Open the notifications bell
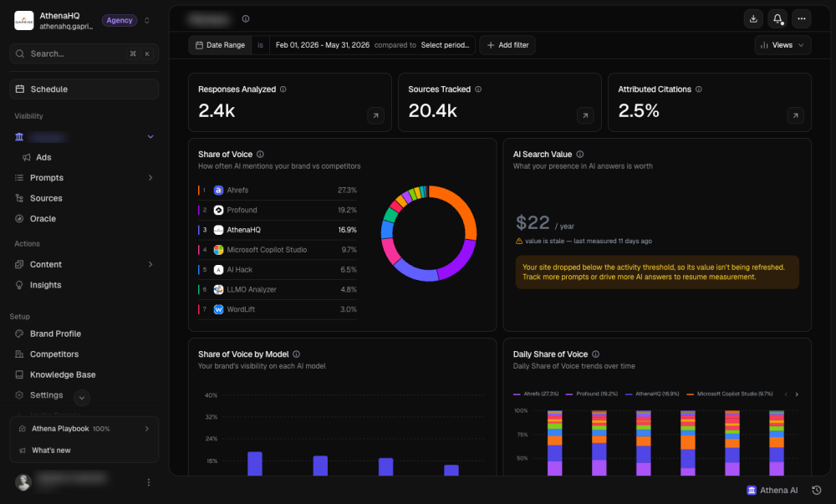This screenshot has width=836, height=504. (777, 18)
